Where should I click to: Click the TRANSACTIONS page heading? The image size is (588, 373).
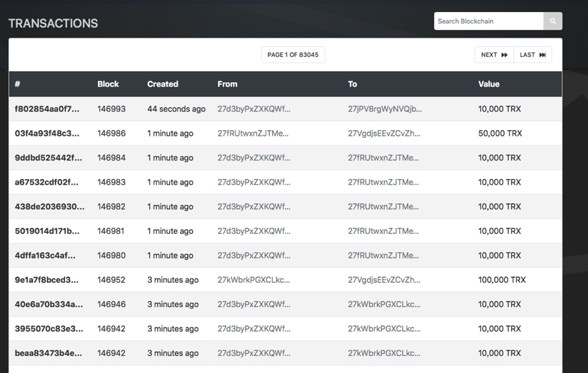point(53,23)
